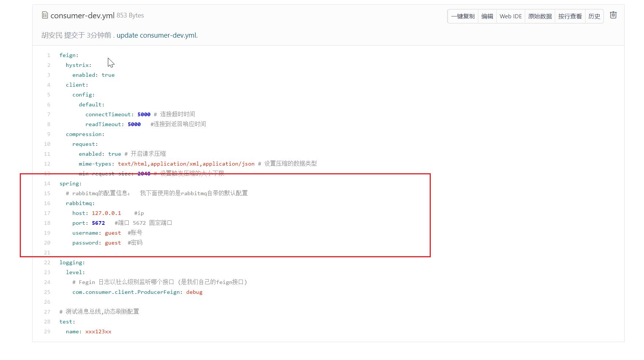
Task: Select line number 22
Action: pos(47,262)
